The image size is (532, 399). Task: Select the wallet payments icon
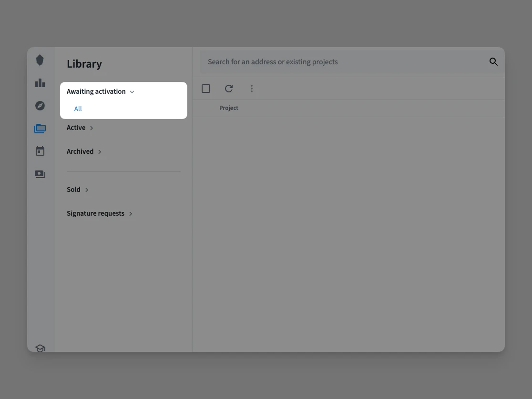tap(40, 174)
